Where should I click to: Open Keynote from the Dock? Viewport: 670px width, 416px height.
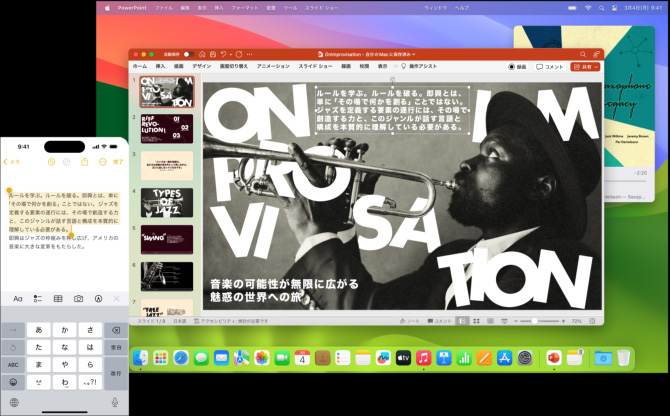pos(444,358)
